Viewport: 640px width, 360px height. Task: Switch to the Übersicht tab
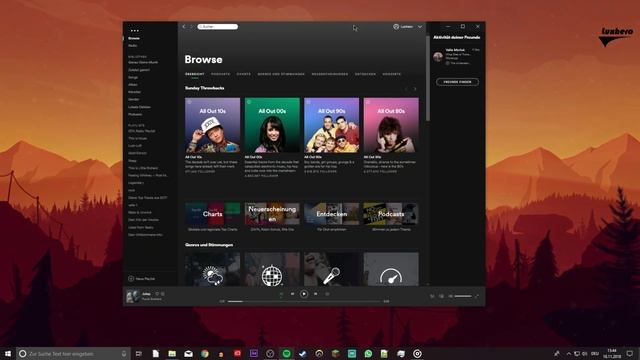[x=194, y=74]
